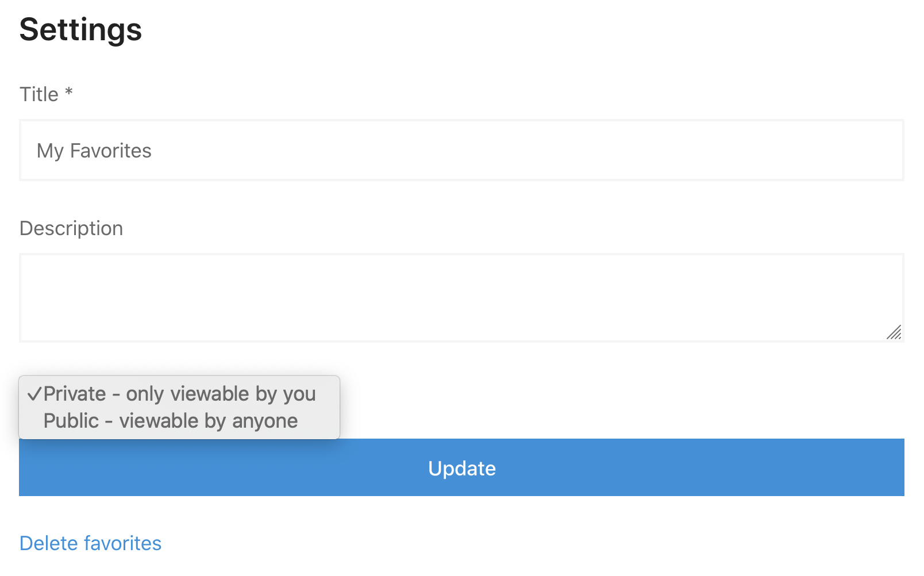Click inside the Description text area
Screen dimensions: 924x576
461,298
